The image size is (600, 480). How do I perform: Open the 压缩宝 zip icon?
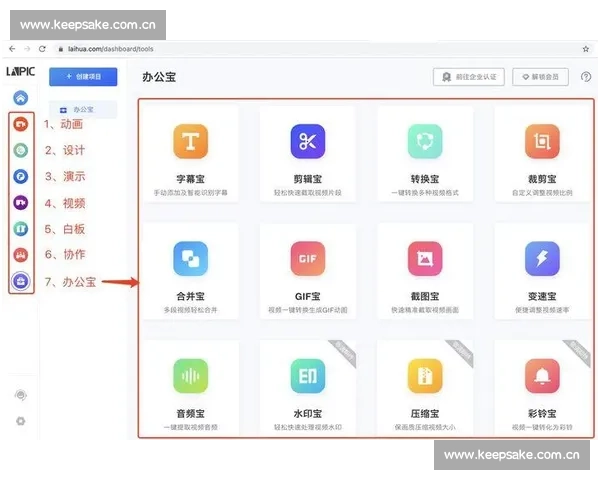(x=425, y=376)
